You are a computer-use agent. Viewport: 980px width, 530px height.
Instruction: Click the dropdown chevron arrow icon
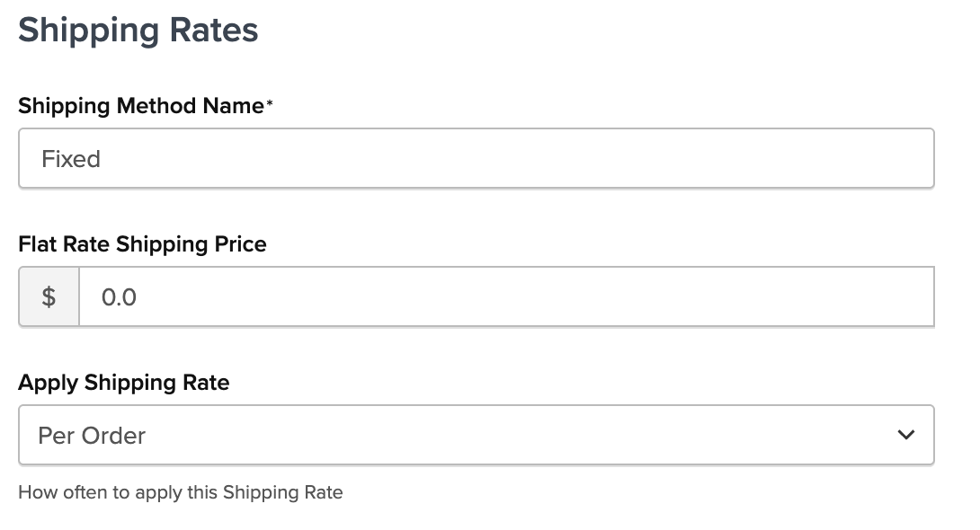tap(905, 435)
